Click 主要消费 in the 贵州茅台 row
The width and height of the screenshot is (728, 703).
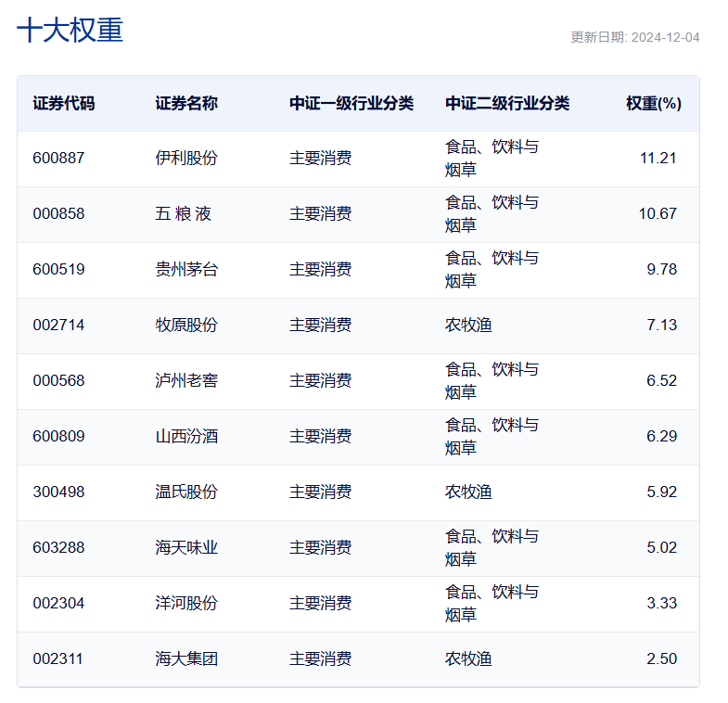click(320, 270)
